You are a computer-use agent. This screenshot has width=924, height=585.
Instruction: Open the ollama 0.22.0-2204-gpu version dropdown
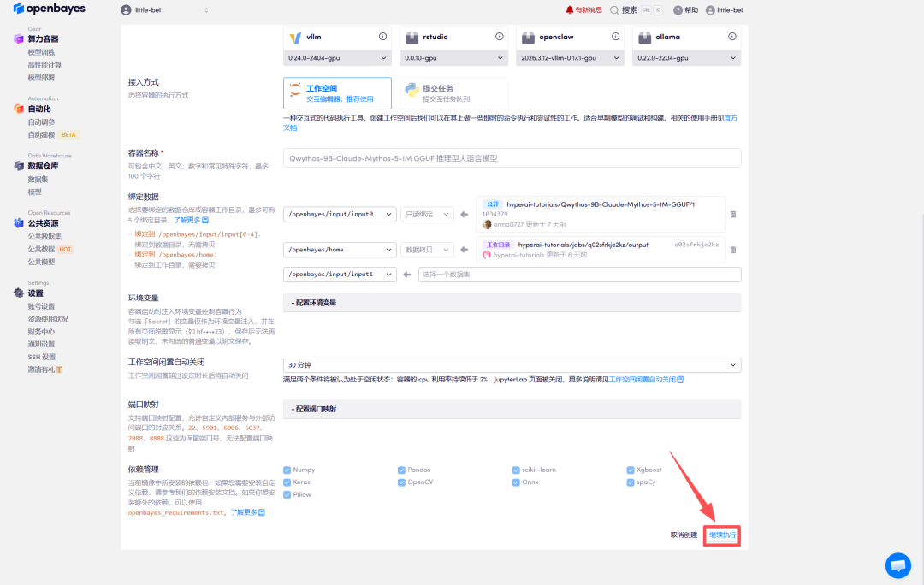pyautogui.click(x=686, y=58)
